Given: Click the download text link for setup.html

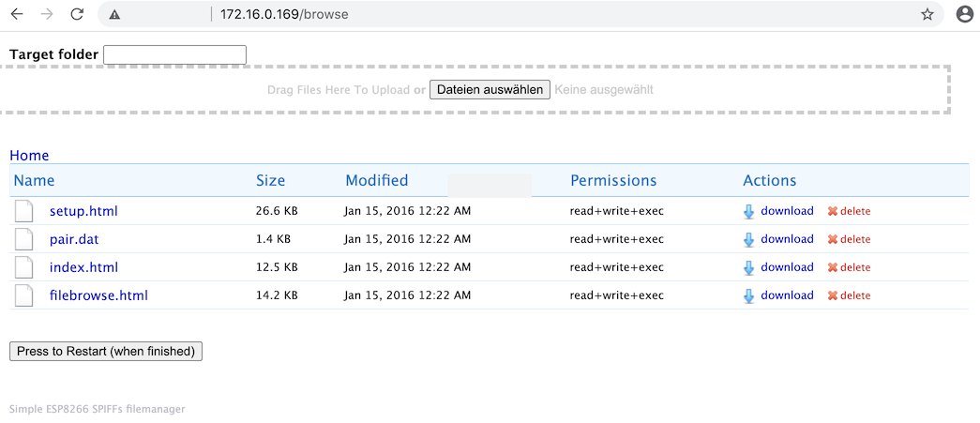Looking at the screenshot, I should [x=788, y=211].
